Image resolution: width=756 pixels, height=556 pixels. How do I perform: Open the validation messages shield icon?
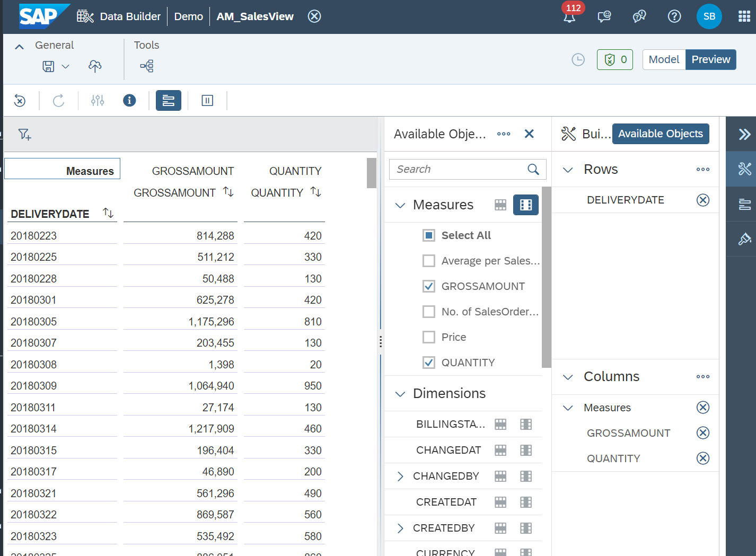614,59
